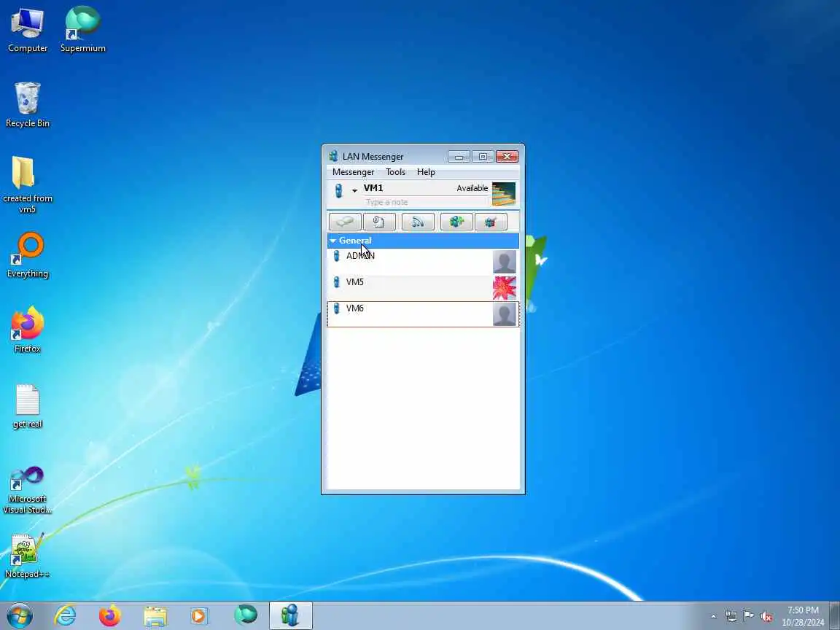Click the Action Center flag icon
This screenshot has height=630, width=840.
(748, 616)
